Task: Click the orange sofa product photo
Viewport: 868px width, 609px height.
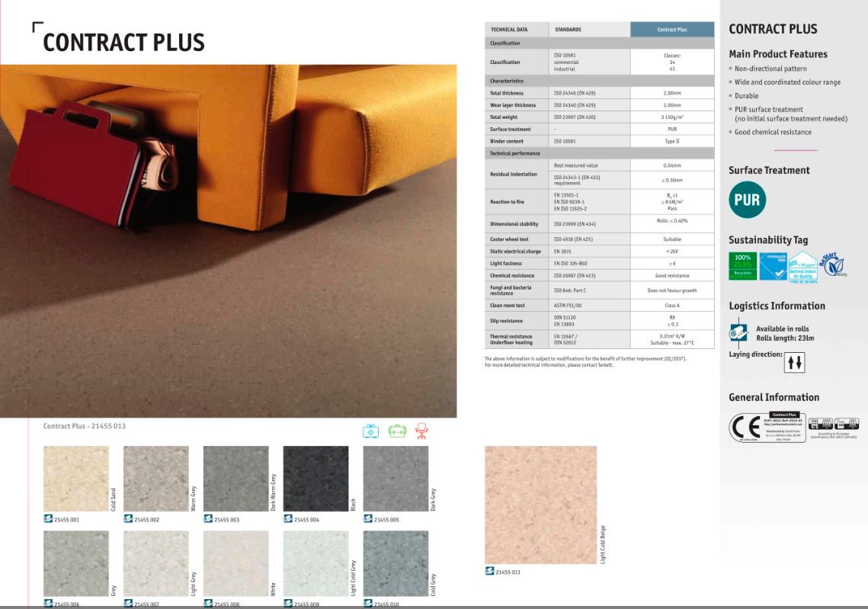Action: 228,241
